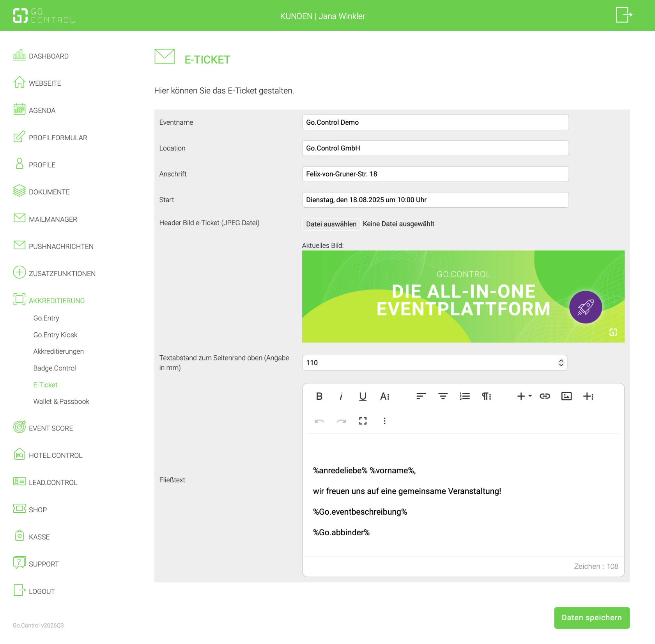Click the Pushnachrichten envelope icon
This screenshot has height=644, width=655.
19,245
